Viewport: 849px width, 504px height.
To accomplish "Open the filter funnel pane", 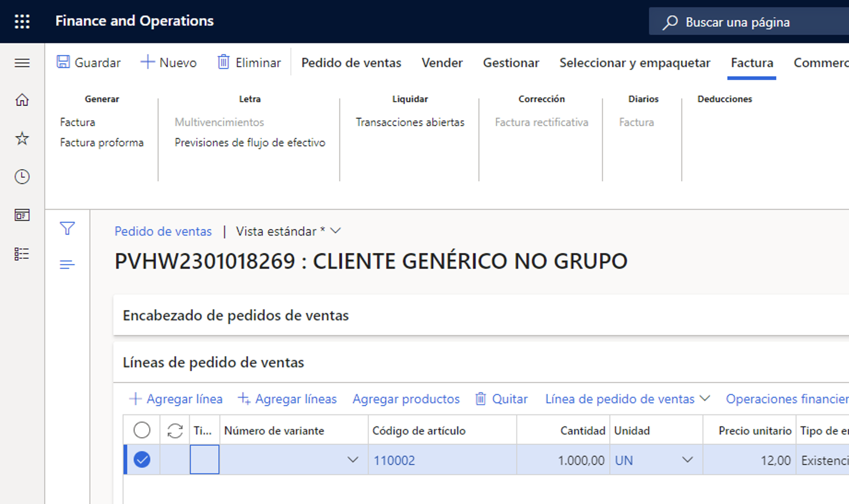I will tap(67, 228).
